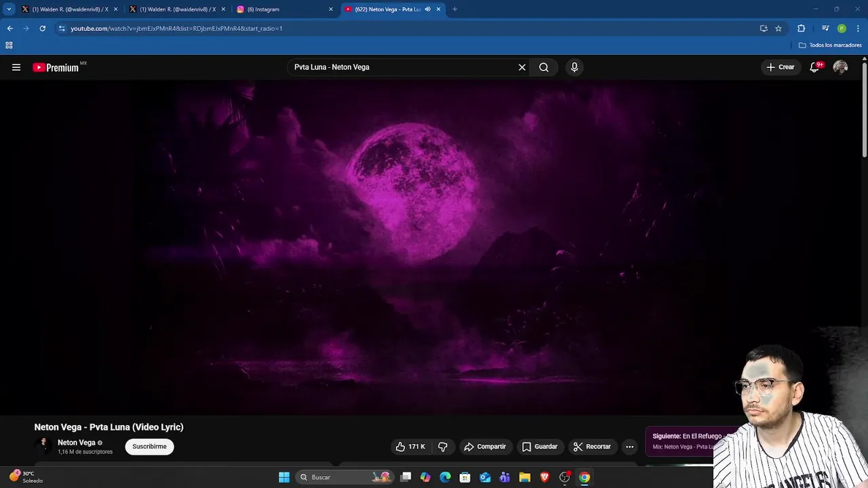
Task: Go back in browser history
Action: (x=9, y=28)
